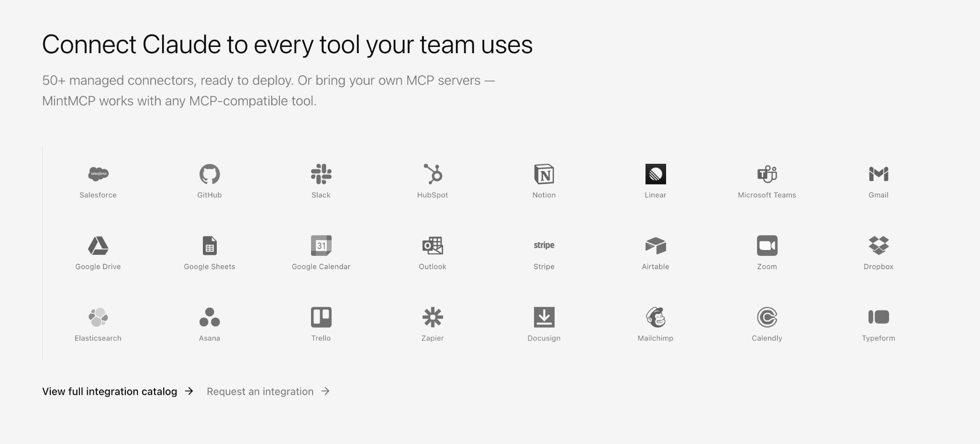Select the Trello text label

(x=321, y=338)
